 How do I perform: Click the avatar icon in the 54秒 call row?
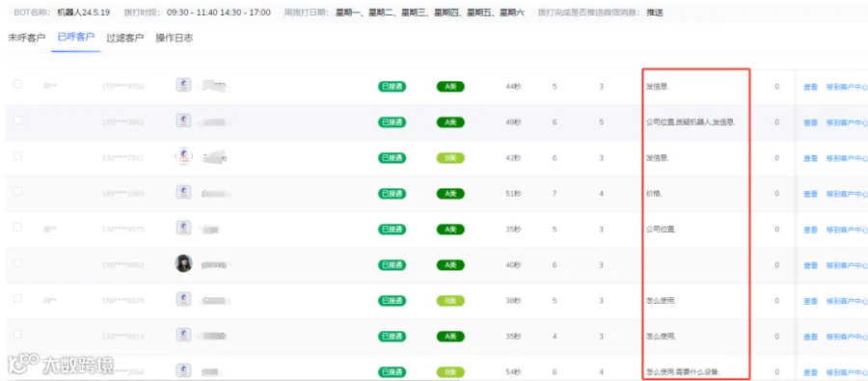(184, 370)
